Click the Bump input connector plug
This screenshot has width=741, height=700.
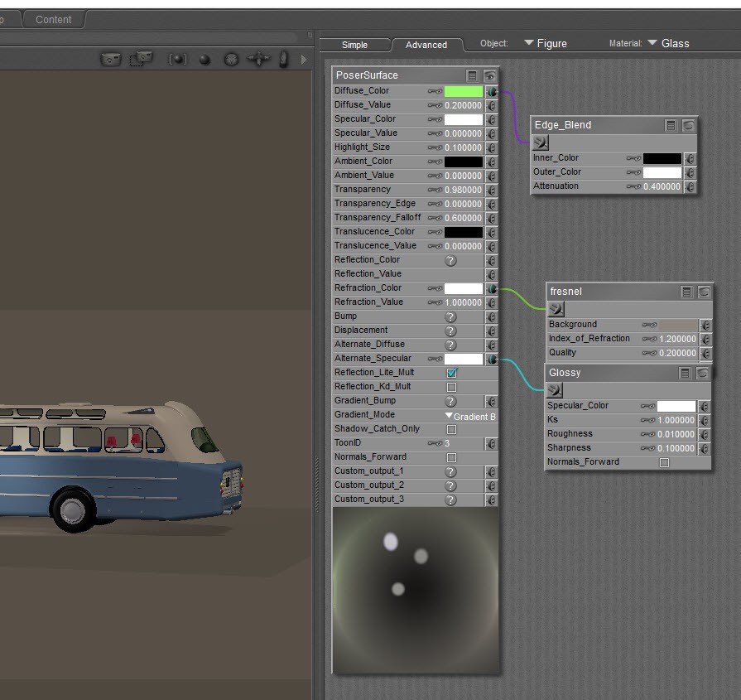[x=492, y=317]
